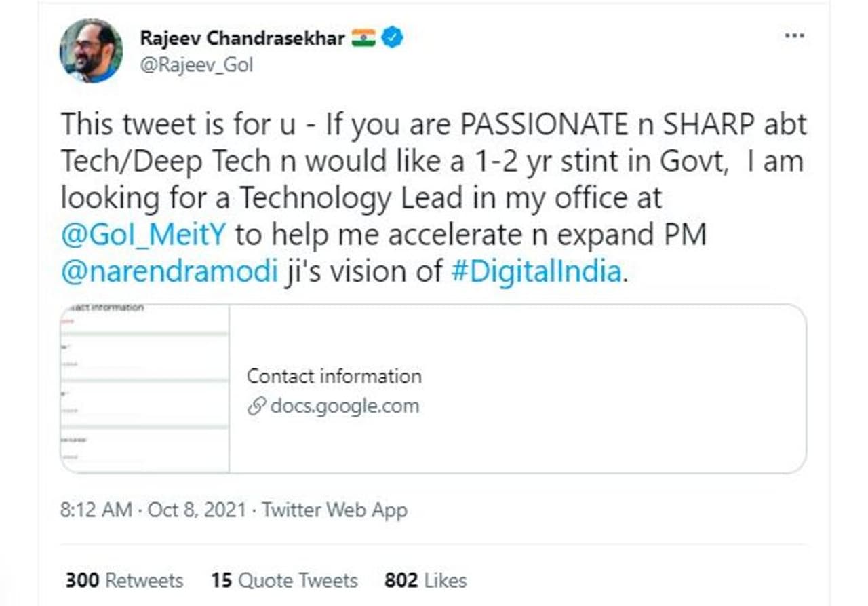The image size is (868, 606).
Task: Open the #DigitalIndia hashtag
Action: 536,271
